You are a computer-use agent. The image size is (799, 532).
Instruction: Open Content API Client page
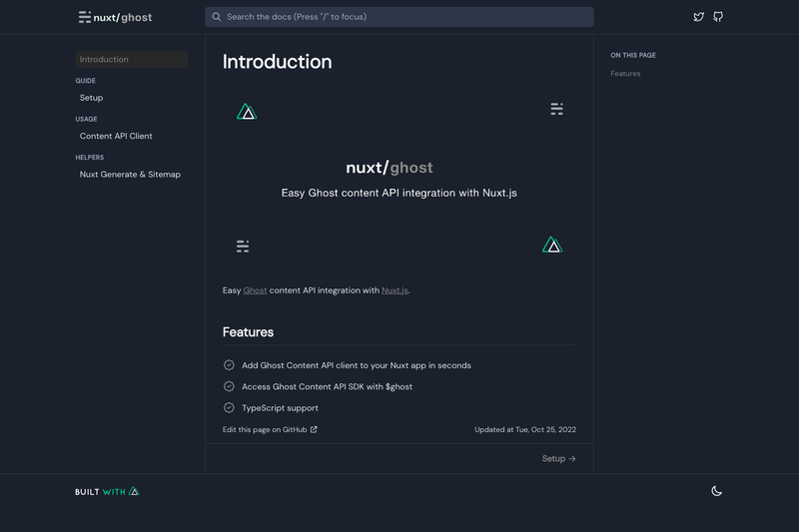[x=116, y=136]
